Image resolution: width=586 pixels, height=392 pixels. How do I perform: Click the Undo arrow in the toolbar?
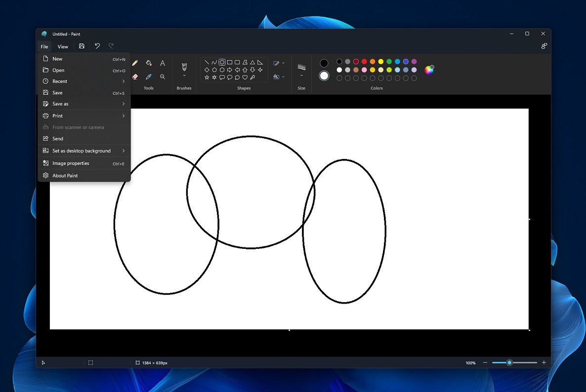(97, 46)
